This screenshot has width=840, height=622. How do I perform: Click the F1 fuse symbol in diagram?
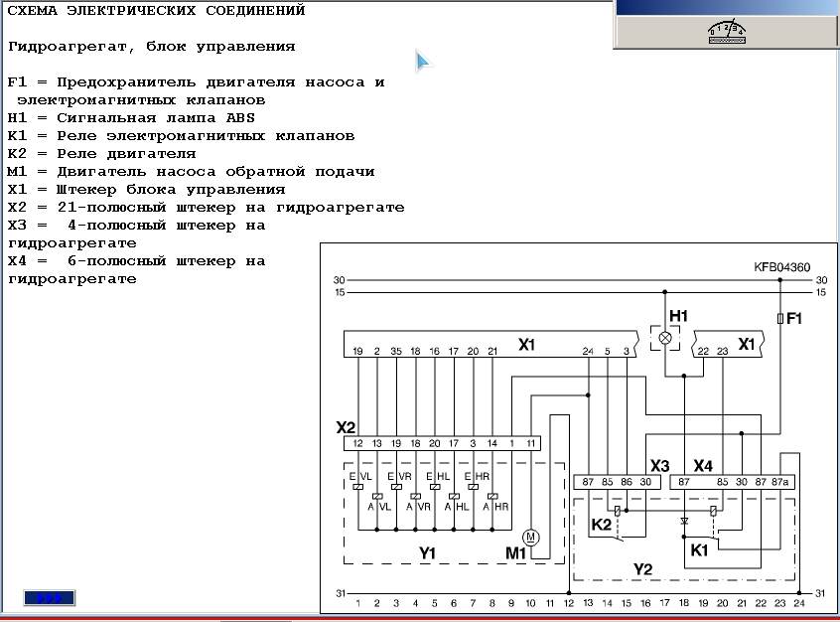point(779,318)
